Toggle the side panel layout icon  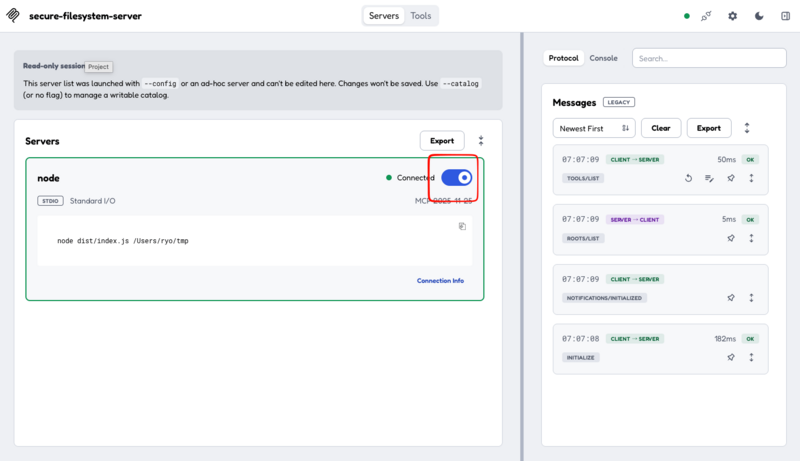point(786,16)
